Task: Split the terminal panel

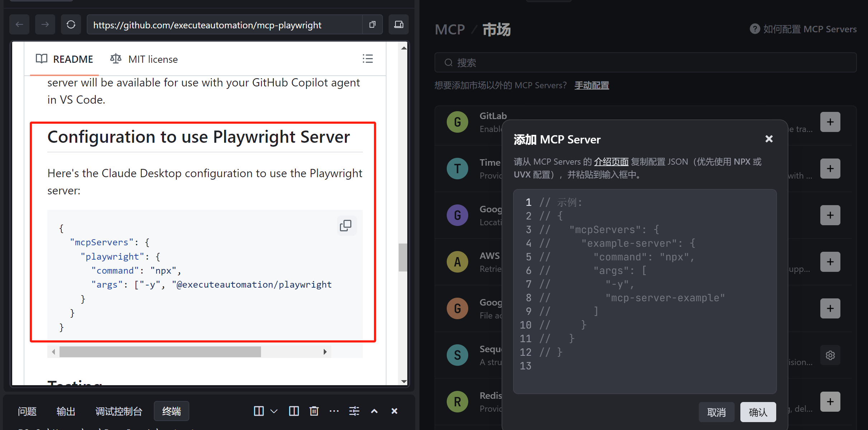Action: [x=258, y=411]
